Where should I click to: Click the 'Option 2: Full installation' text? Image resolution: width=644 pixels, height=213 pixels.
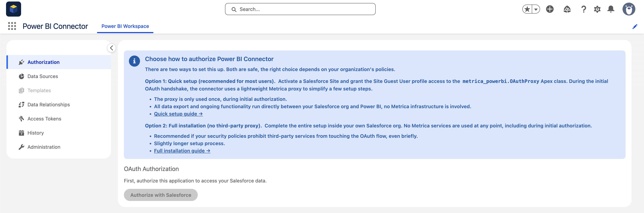203,126
